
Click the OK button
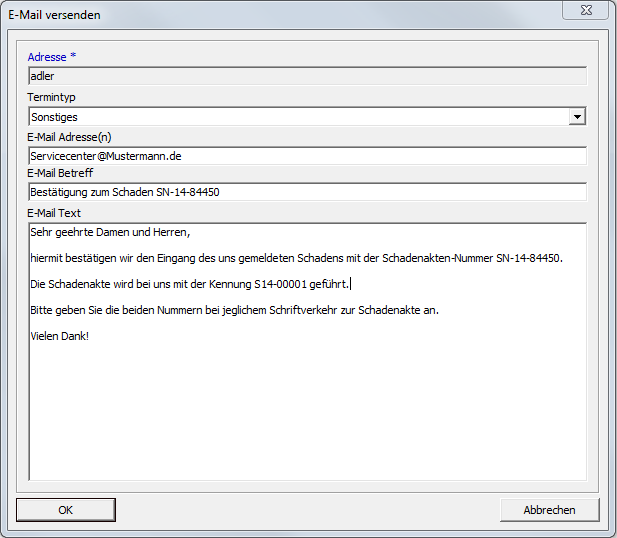[65, 510]
